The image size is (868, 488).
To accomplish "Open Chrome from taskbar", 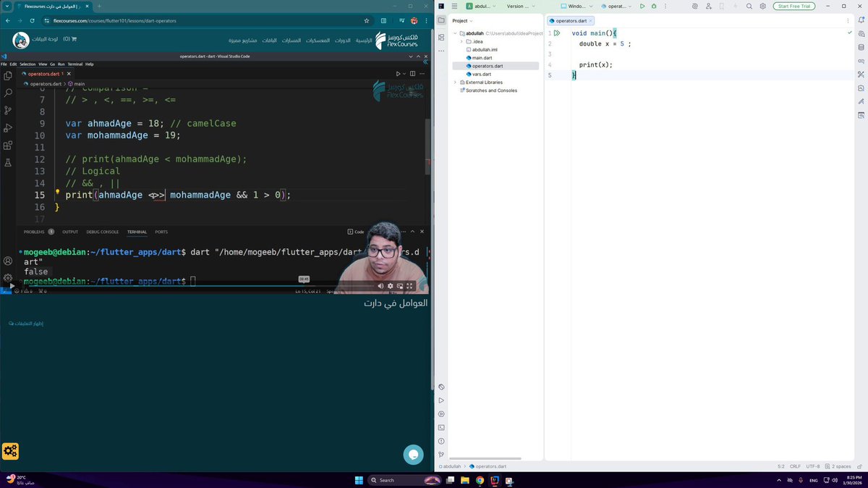I will (480, 480).
